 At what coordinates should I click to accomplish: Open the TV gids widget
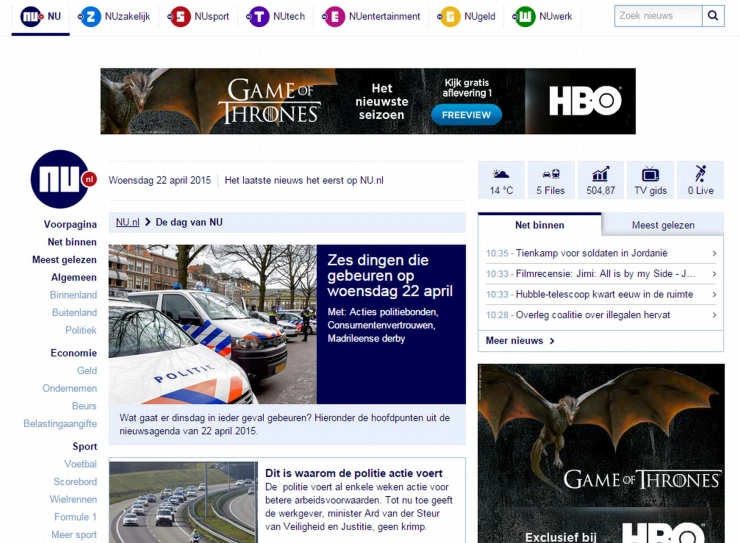650,180
